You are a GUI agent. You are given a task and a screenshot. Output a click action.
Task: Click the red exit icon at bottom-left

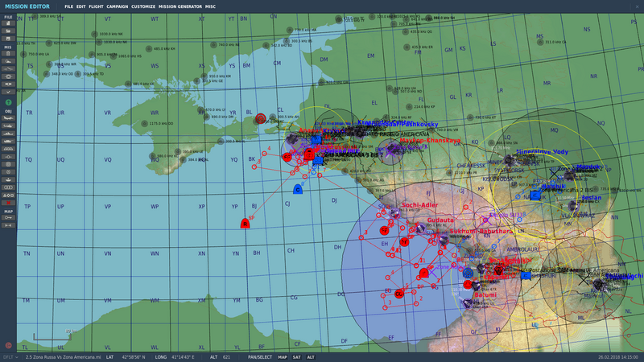(9, 346)
